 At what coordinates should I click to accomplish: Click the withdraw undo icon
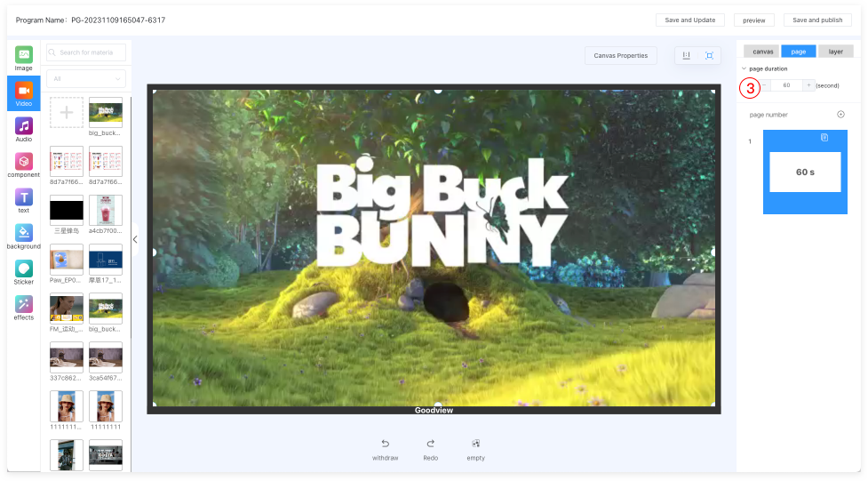point(386,444)
